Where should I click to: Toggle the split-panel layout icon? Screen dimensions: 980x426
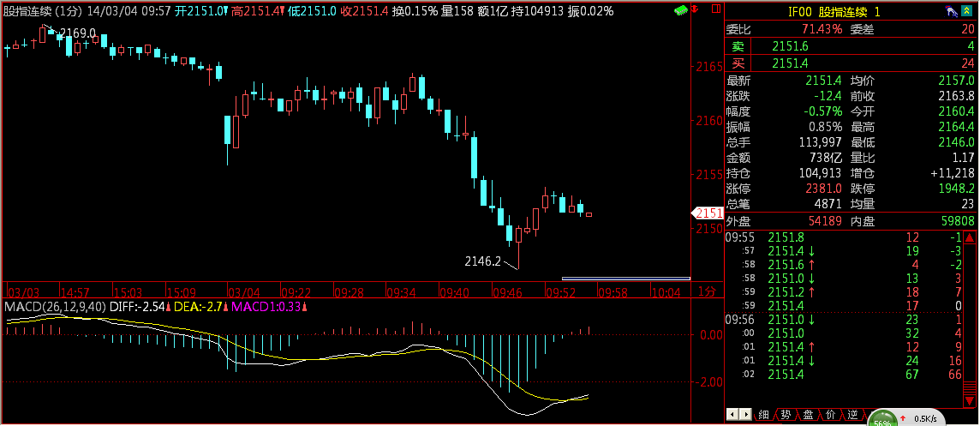pos(714,10)
